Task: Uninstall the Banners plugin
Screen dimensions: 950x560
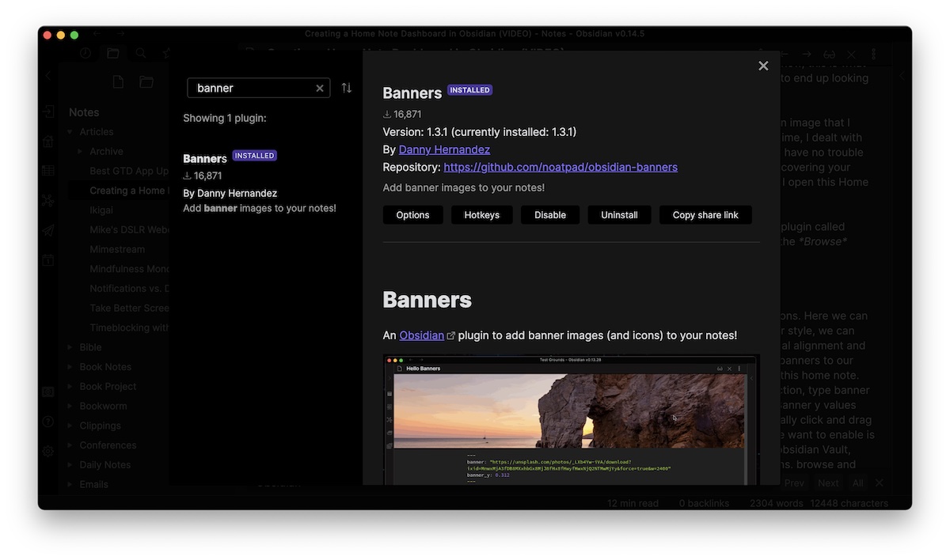Action: 619,215
